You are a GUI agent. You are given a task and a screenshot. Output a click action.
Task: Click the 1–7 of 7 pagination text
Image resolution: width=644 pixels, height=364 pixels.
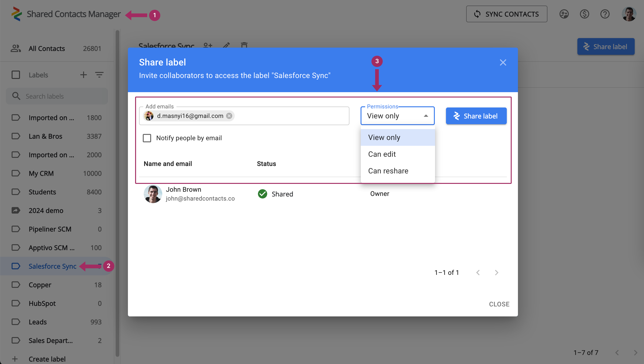coord(586,352)
